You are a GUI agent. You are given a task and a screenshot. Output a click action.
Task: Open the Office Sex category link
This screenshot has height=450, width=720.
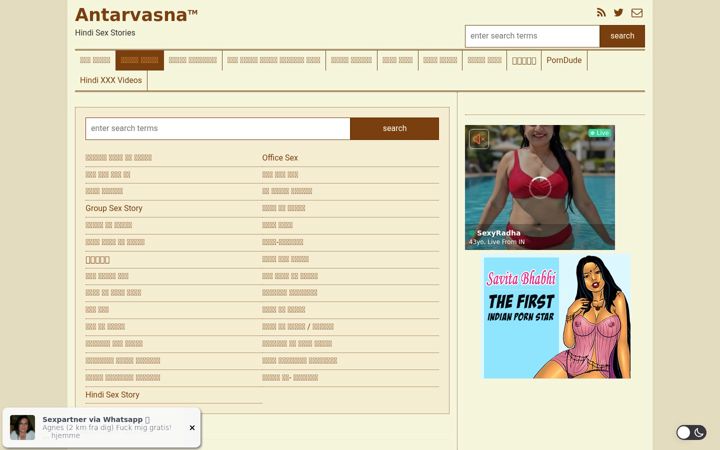[280, 158]
